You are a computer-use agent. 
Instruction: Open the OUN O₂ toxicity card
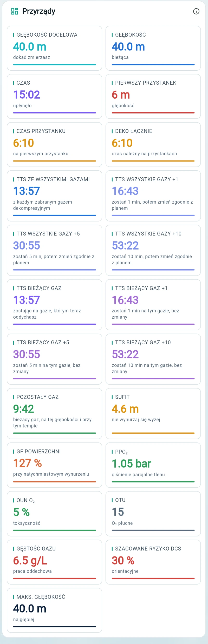[55, 514]
